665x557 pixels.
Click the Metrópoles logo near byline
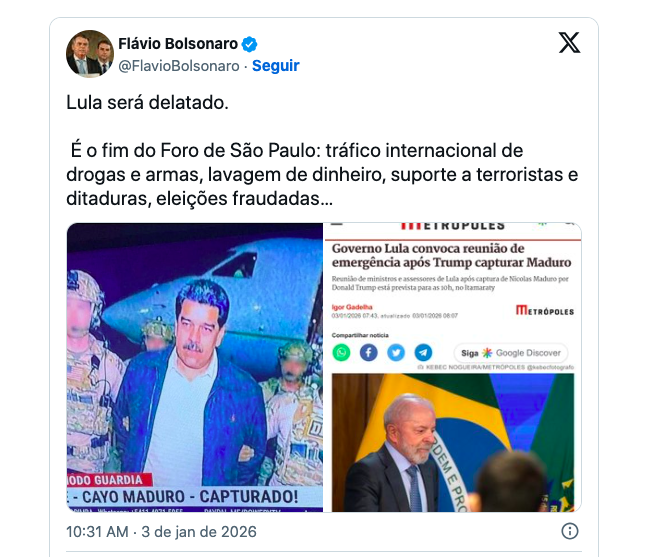pyautogui.click(x=545, y=311)
